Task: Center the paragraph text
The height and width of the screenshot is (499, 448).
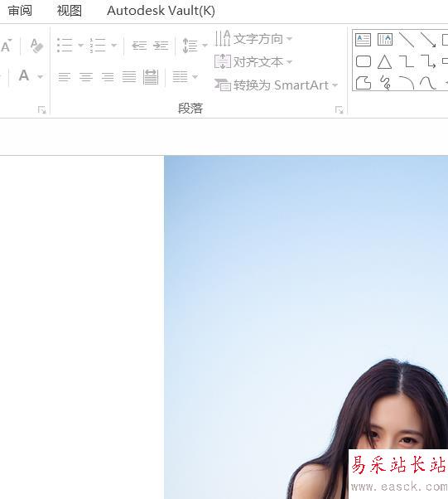Action: coord(86,77)
